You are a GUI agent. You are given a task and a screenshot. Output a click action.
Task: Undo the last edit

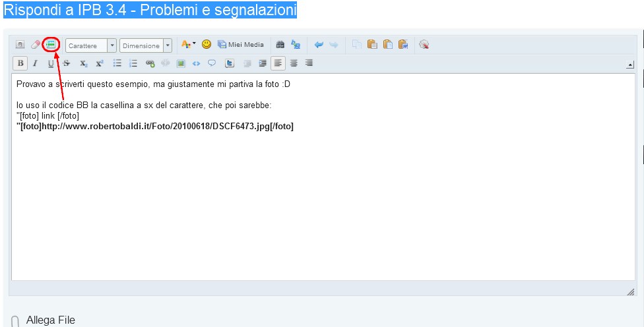(319, 45)
